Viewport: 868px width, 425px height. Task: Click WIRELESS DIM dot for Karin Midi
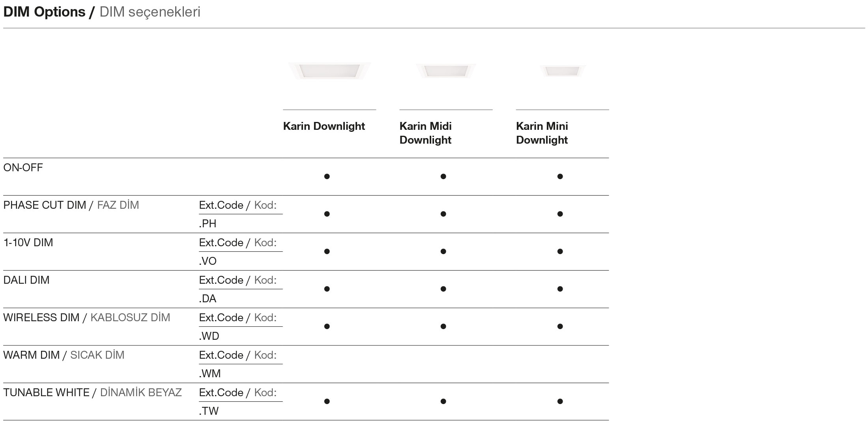click(x=443, y=326)
